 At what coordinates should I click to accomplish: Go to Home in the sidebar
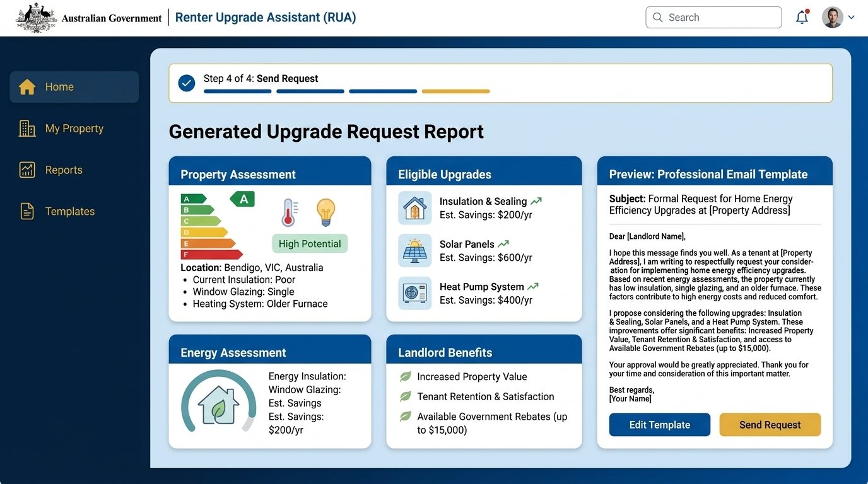(x=74, y=87)
